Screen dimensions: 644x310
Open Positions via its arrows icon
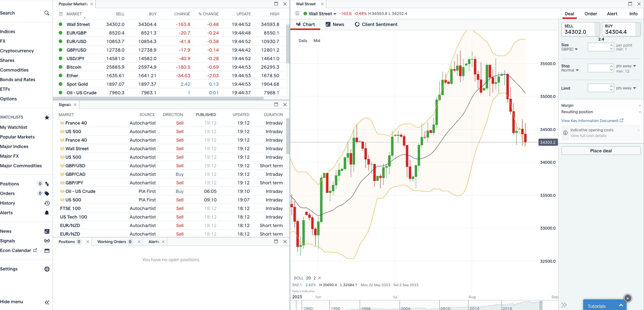point(47,184)
